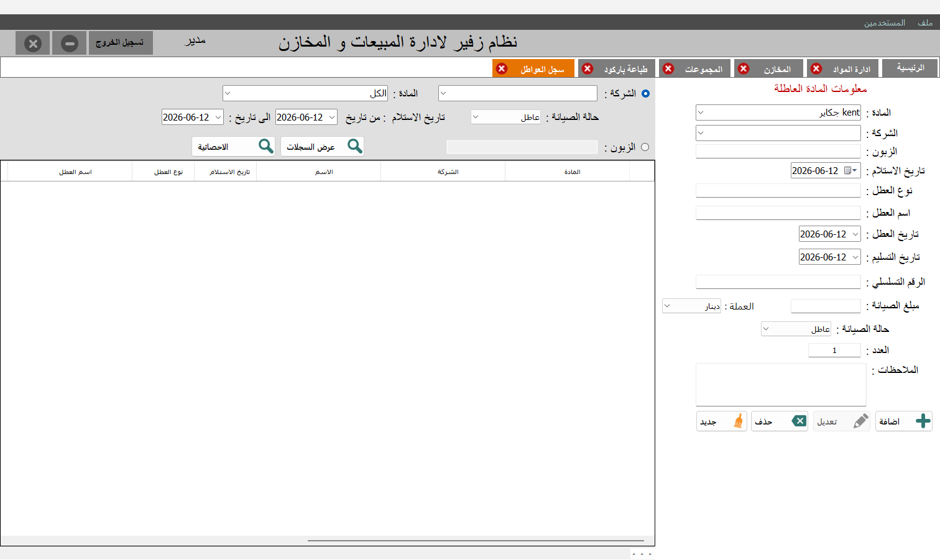Click the تسجيل الخروج logout button
This screenshot has width=940, height=560.
coord(121,43)
